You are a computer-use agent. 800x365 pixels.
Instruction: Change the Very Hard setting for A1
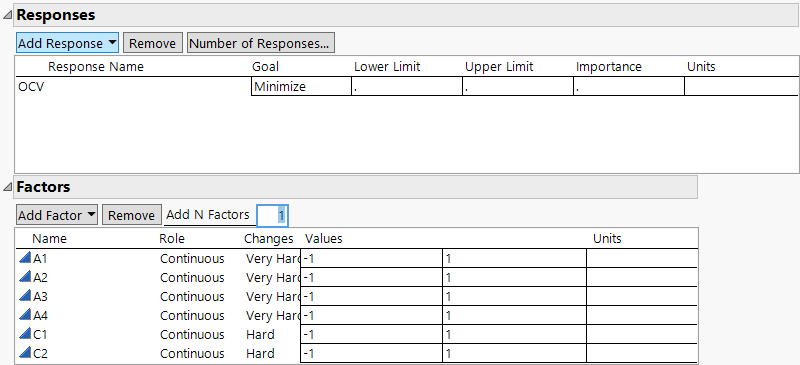tap(273, 259)
